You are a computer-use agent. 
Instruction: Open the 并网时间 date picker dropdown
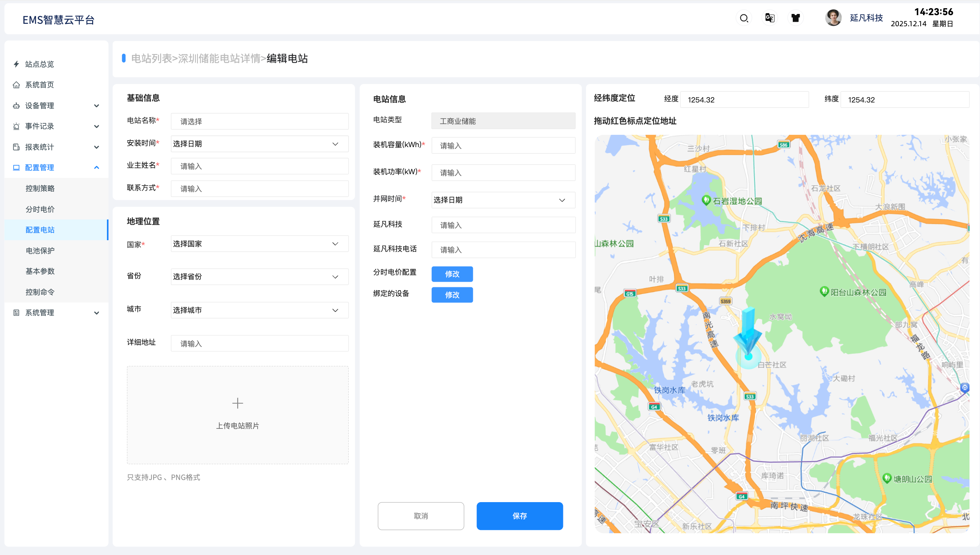tap(503, 200)
